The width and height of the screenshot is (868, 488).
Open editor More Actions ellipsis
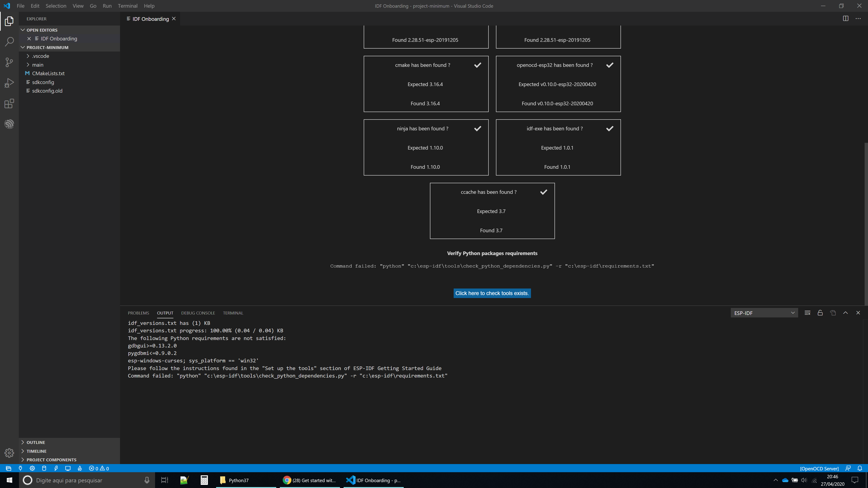[858, 19]
